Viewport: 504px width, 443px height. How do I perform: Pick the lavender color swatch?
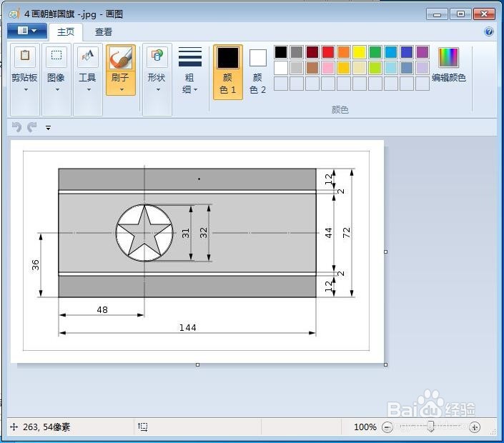[x=423, y=68]
